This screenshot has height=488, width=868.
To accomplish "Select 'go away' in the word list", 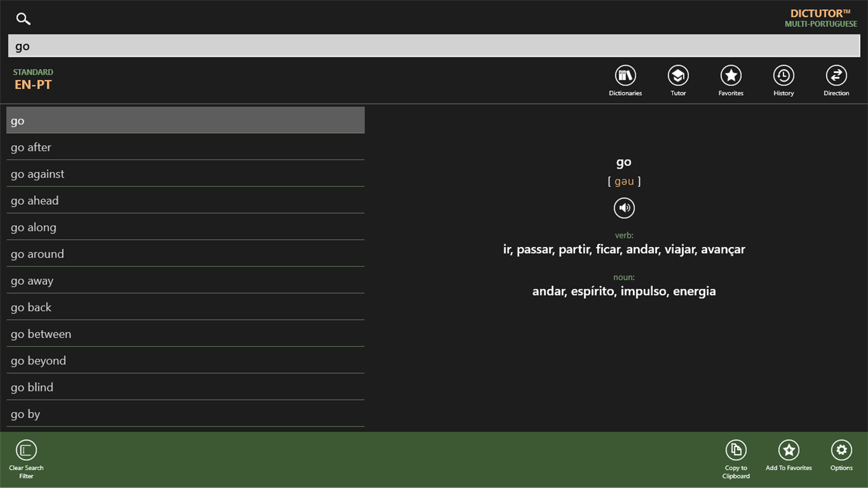I will 186,280.
